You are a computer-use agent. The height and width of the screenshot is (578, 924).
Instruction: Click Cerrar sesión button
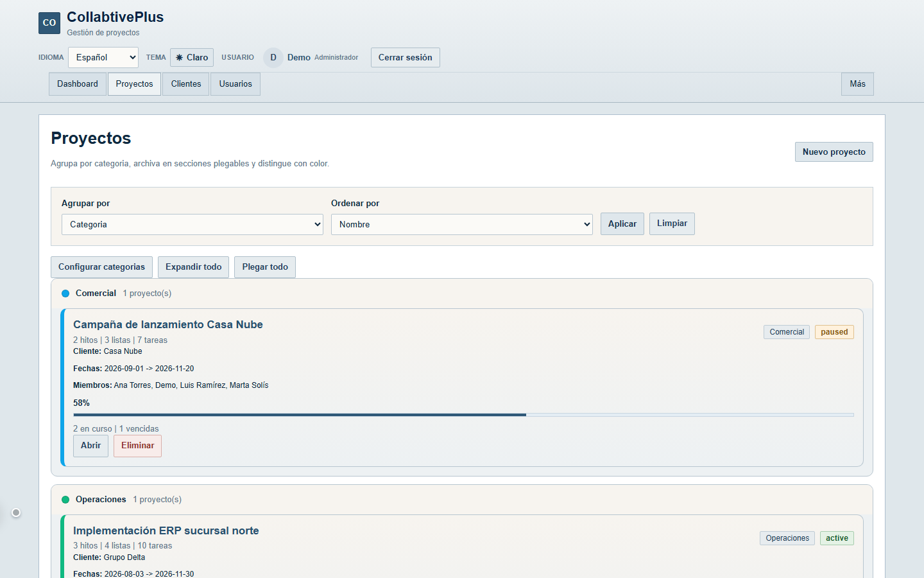pos(406,57)
